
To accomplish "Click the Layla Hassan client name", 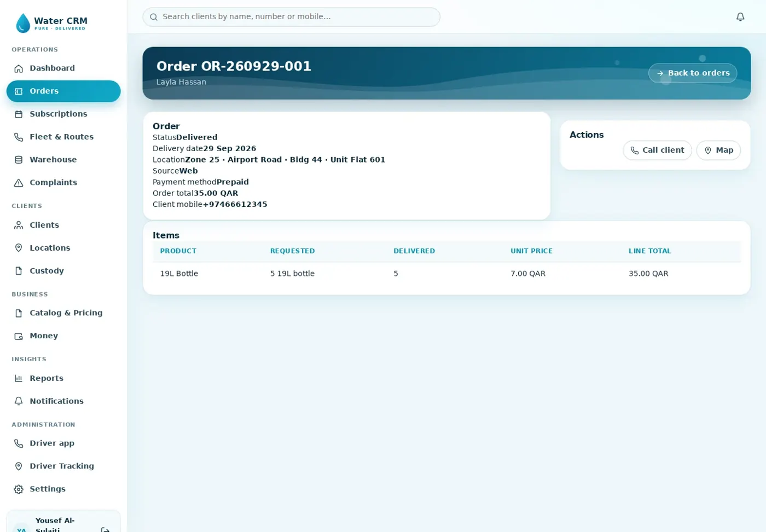I will pos(181,82).
